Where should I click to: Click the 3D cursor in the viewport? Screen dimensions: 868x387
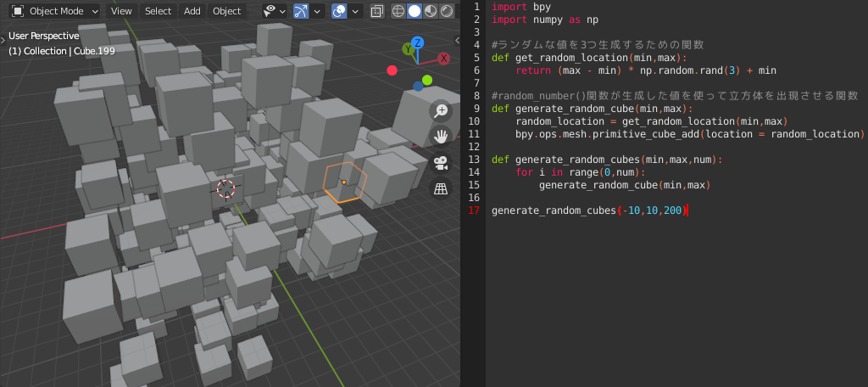225,189
